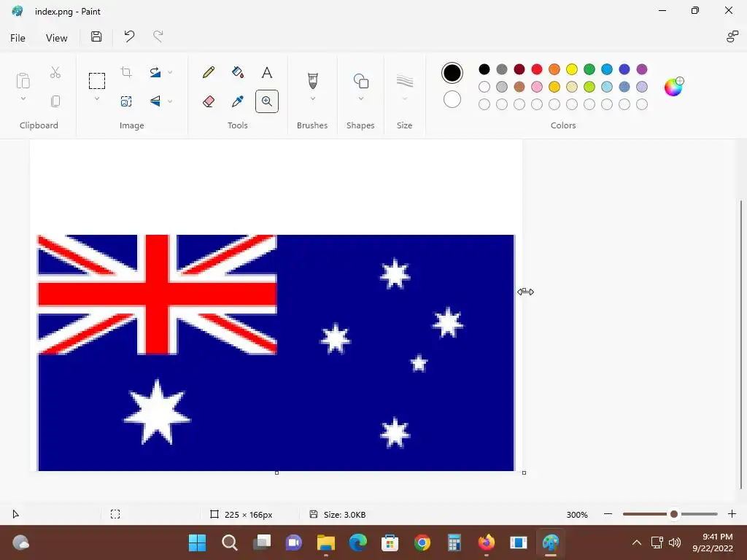Expand the Rotate dropdown arrow
This screenshot has height=560, width=747.
170,72
